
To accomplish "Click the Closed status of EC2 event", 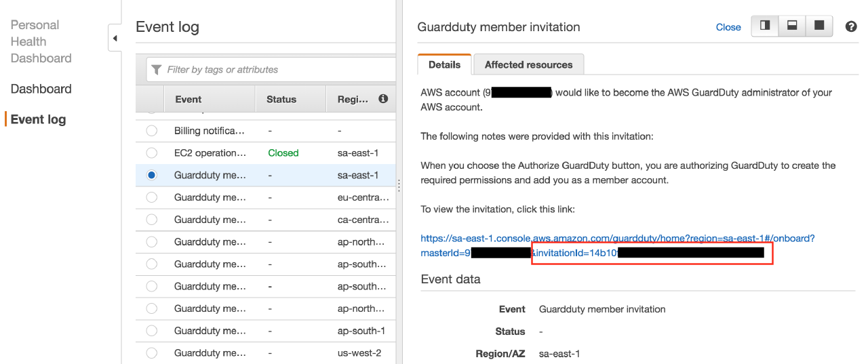I will click(283, 153).
